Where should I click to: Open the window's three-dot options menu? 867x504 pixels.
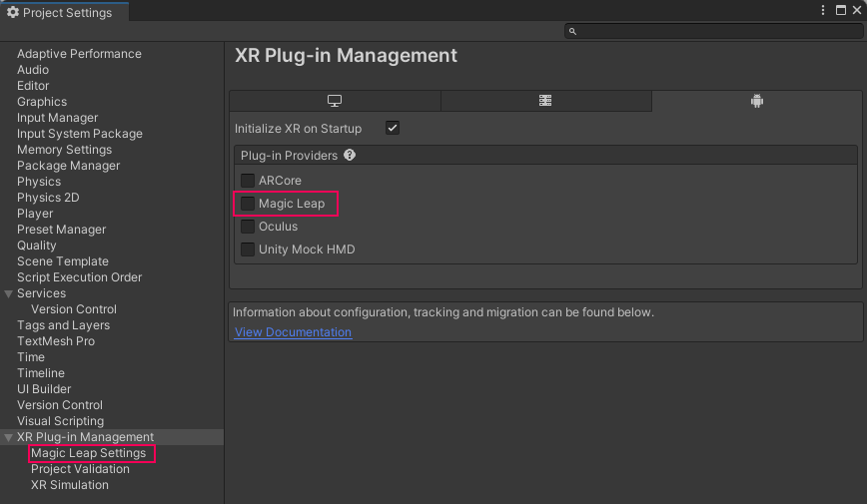(824, 10)
